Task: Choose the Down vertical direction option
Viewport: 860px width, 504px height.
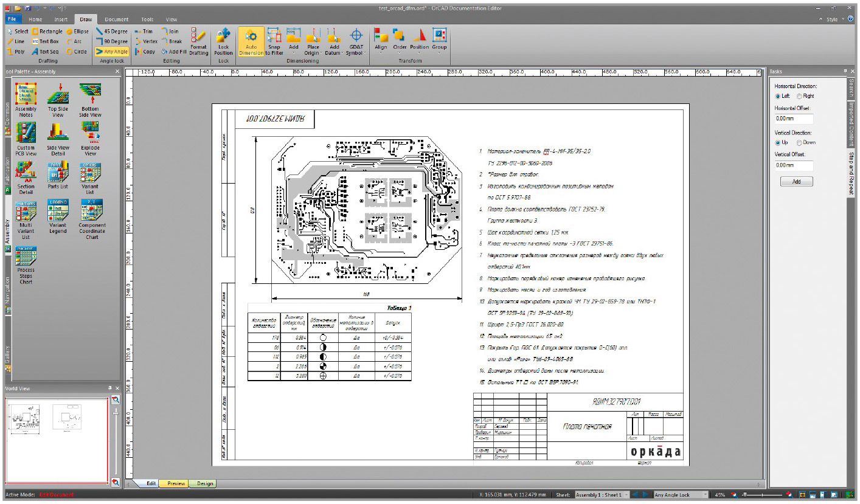Action: [800, 142]
